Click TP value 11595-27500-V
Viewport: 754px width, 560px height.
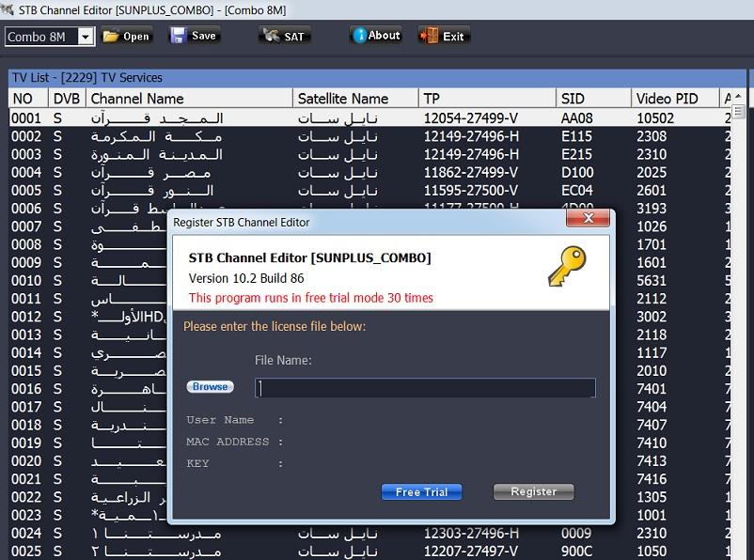(471, 191)
